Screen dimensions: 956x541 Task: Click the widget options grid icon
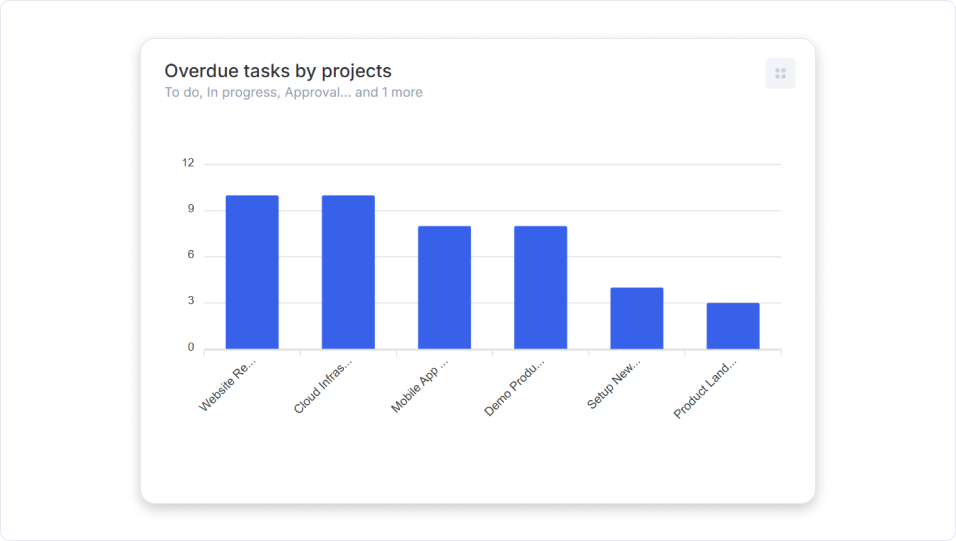tap(780, 73)
